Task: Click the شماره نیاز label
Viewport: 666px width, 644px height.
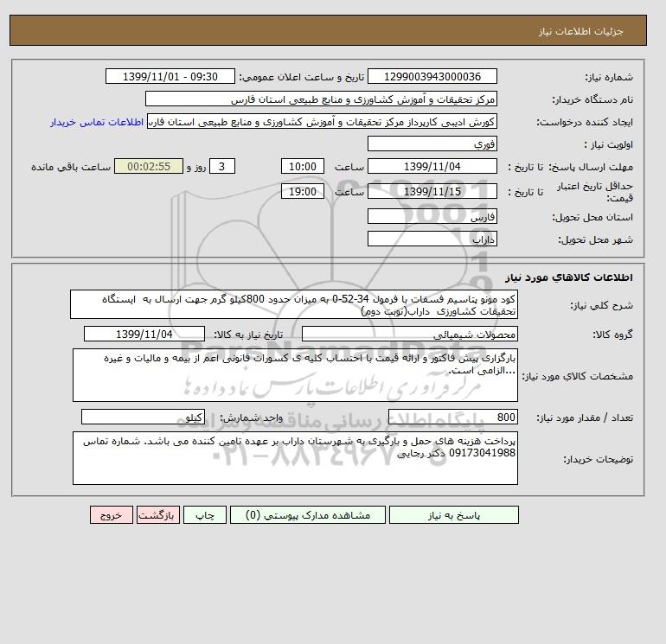Action: click(x=609, y=77)
